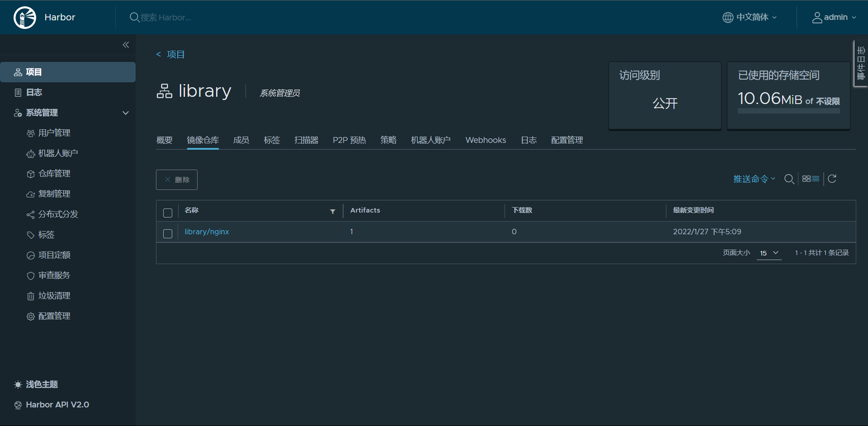868x426 pixels.
Task: Click the 名称 column filter icon
Action: [x=333, y=211]
